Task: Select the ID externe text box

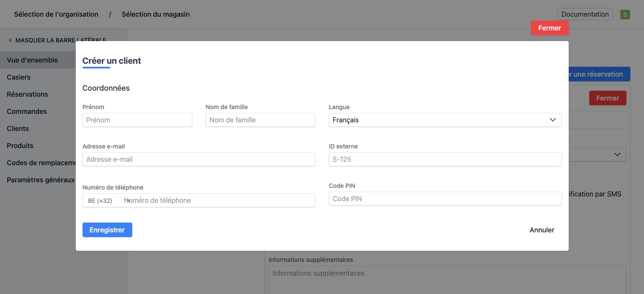Action: [445, 160]
